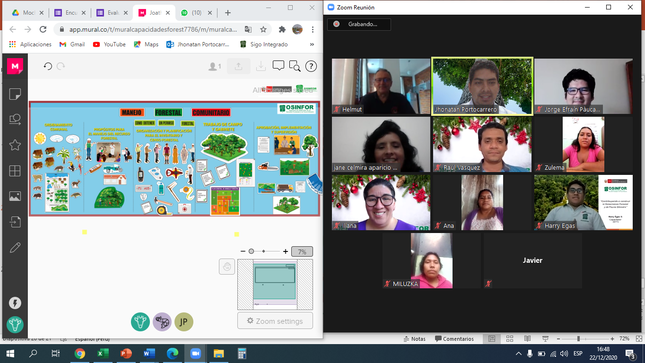
Task: Open the Gmail bookmark
Action: coord(72,44)
